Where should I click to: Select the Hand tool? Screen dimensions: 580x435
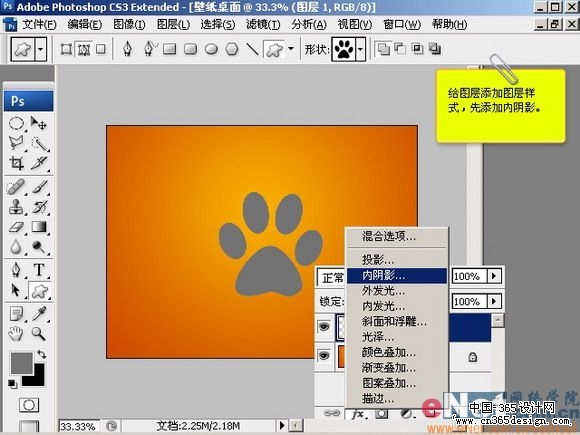tap(16, 334)
